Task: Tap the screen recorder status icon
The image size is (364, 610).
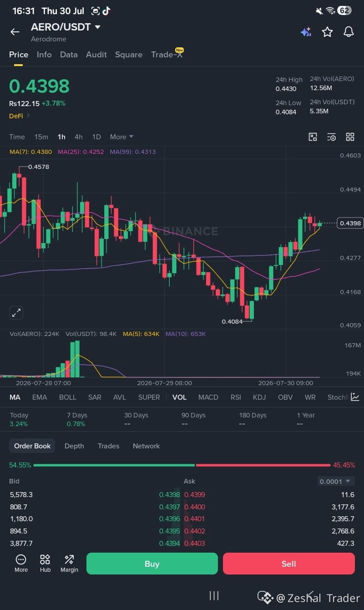Action: pyautogui.click(x=95, y=11)
